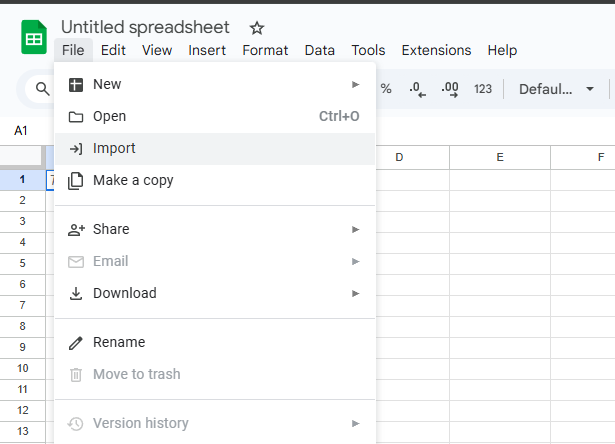Open the Extensions menu

[436, 50]
